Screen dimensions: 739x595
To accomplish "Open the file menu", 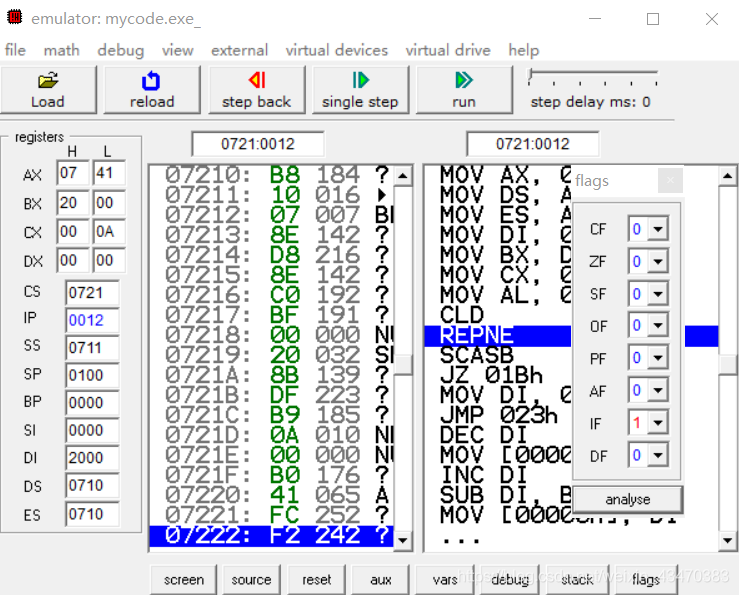I will point(15,50).
